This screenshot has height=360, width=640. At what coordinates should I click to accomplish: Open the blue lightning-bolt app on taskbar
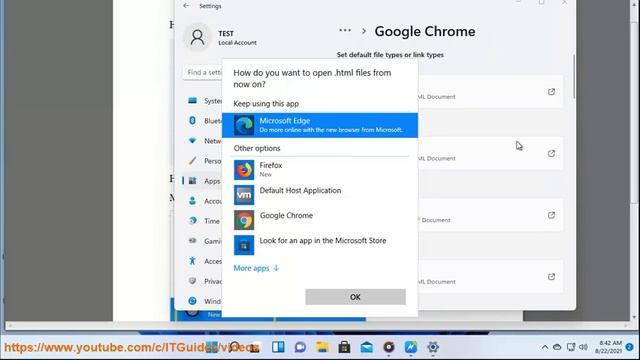coord(411,347)
